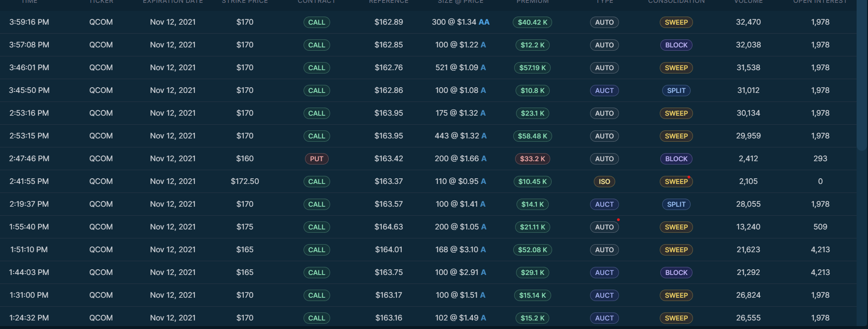Click the SPLIT badge in the 3:45:50 PM row

[x=676, y=91]
